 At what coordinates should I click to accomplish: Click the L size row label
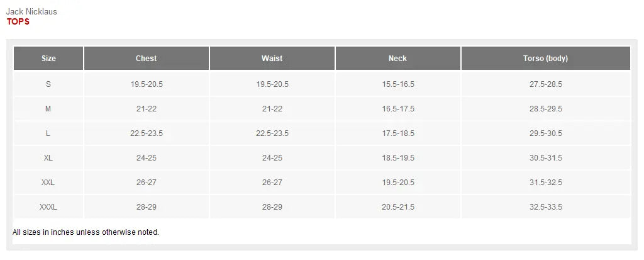coord(48,133)
